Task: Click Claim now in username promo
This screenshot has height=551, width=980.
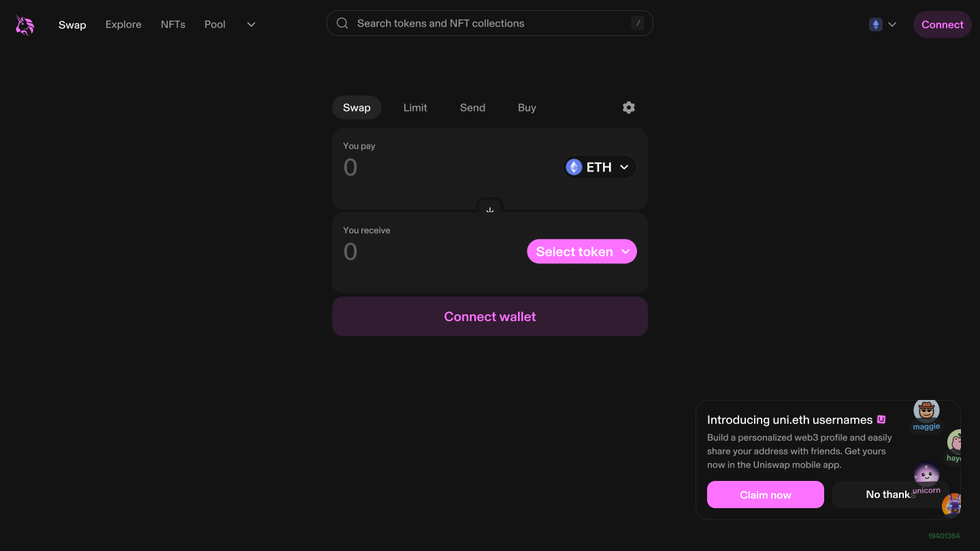Action: [766, 495]
